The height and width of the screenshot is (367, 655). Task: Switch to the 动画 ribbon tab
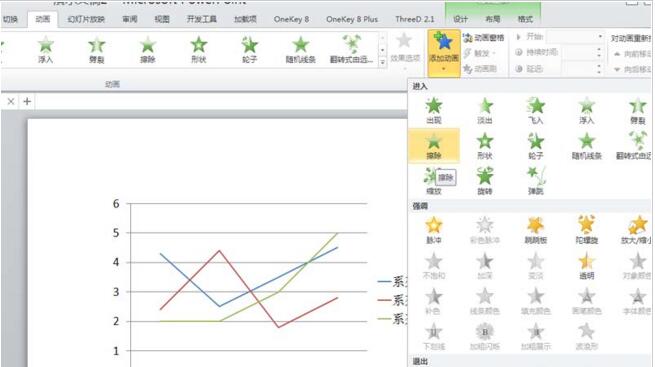click(x=43, y=19)
